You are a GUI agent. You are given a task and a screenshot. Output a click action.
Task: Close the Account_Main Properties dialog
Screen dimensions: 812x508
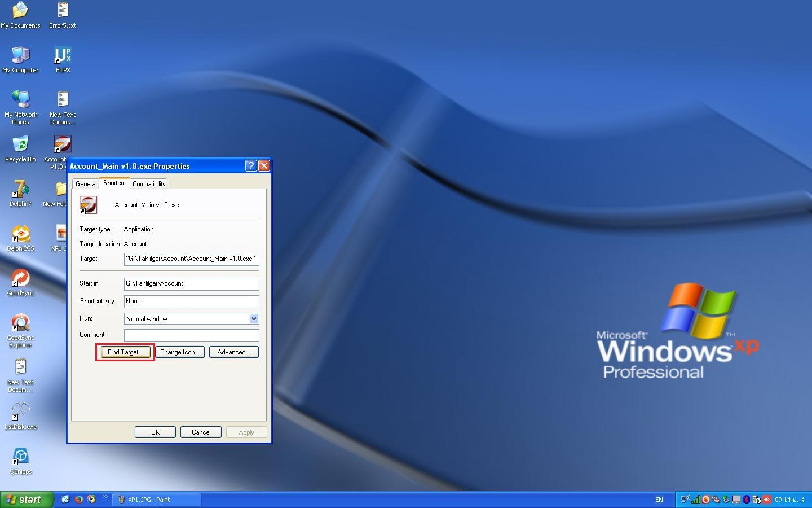click(264, 166)
